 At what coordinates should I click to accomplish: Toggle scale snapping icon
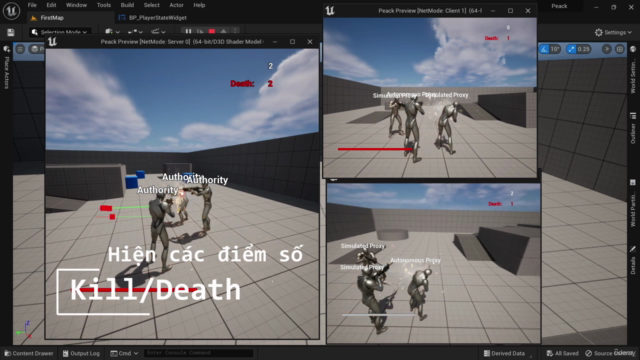click(571, 49)
